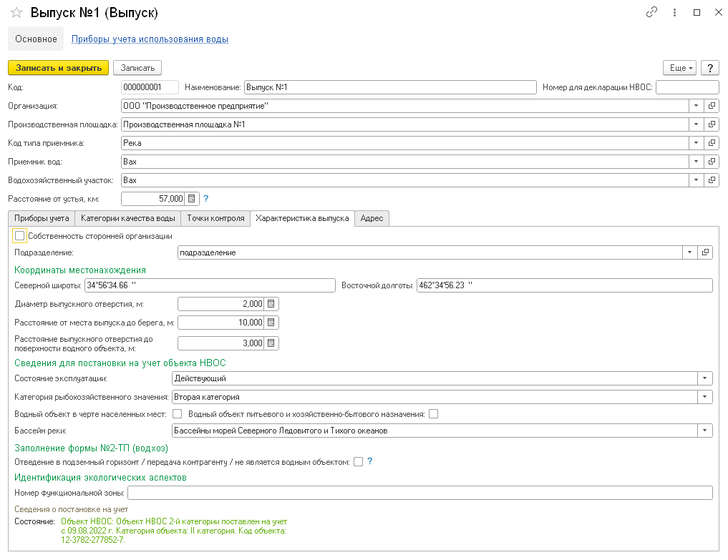Expand the Код типа приемника dropdown
Screen dimensions: 728x560
[697, 143]
